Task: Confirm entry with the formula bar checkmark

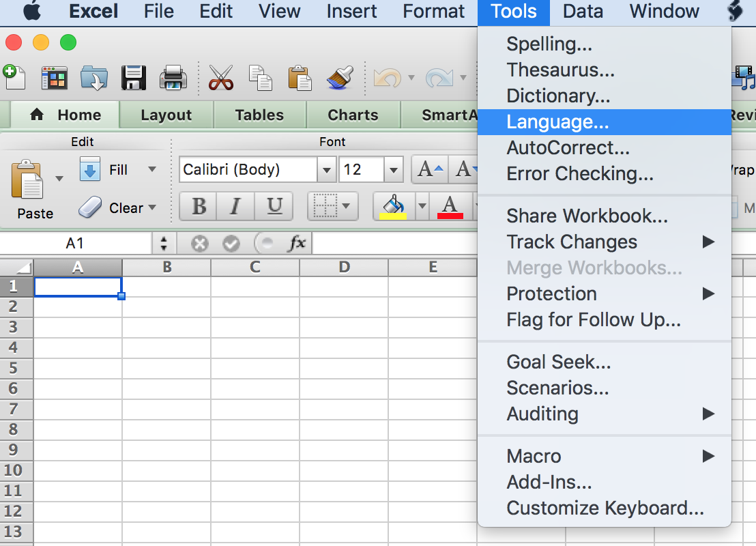Action: tap(231, 244)
